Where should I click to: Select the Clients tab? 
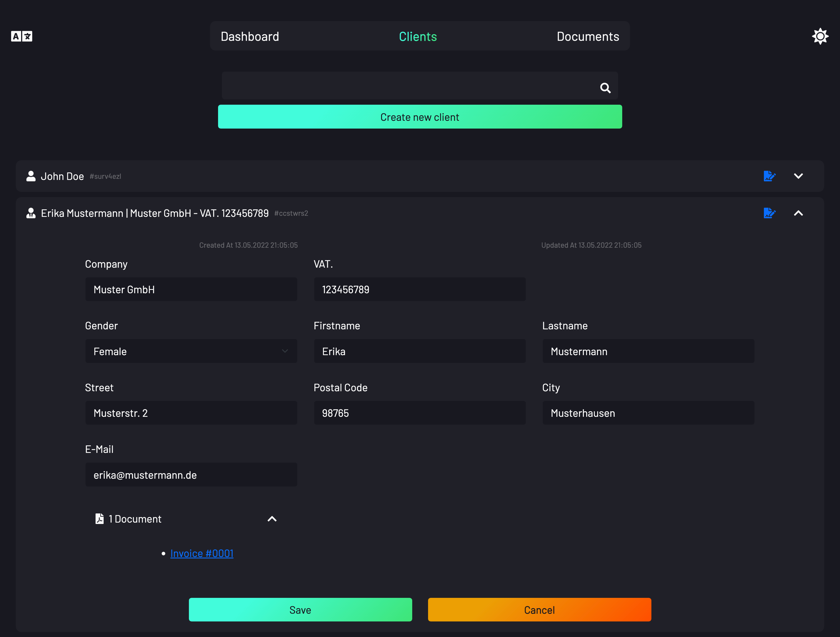coord(418,36)
